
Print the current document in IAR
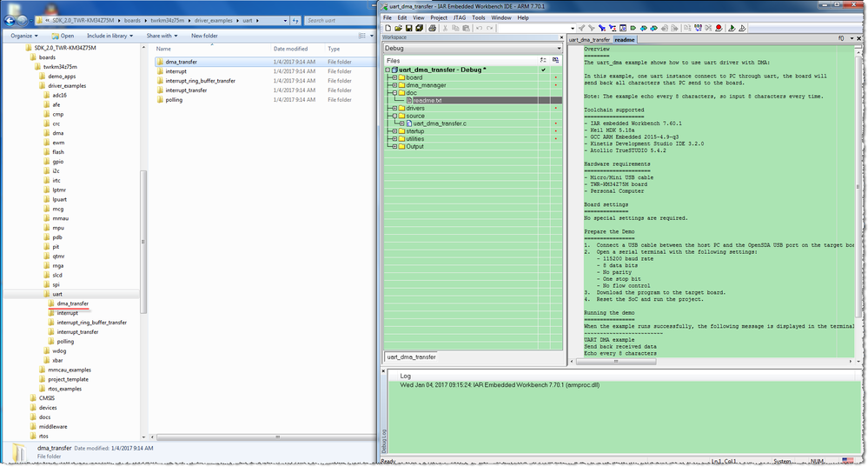coord(433,28)
